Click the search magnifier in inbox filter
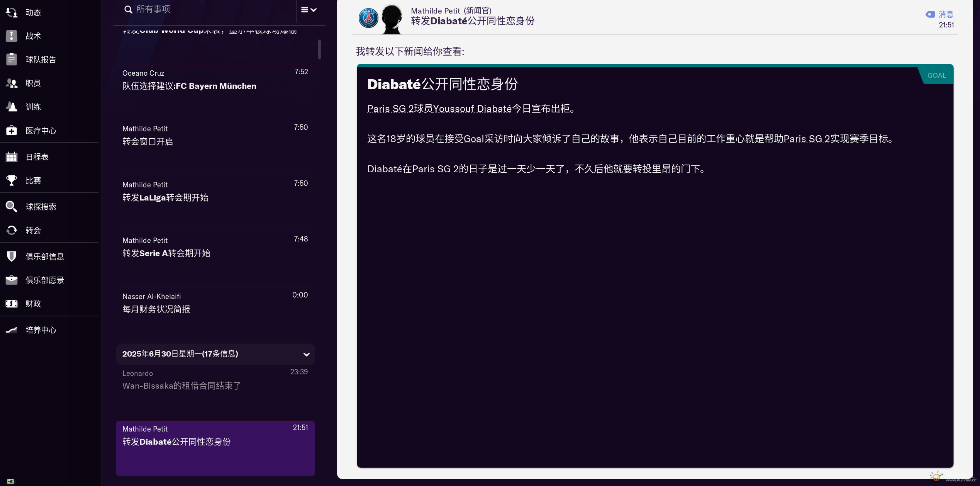This screenshot has height=486, width=980. (x=128, y=9)
